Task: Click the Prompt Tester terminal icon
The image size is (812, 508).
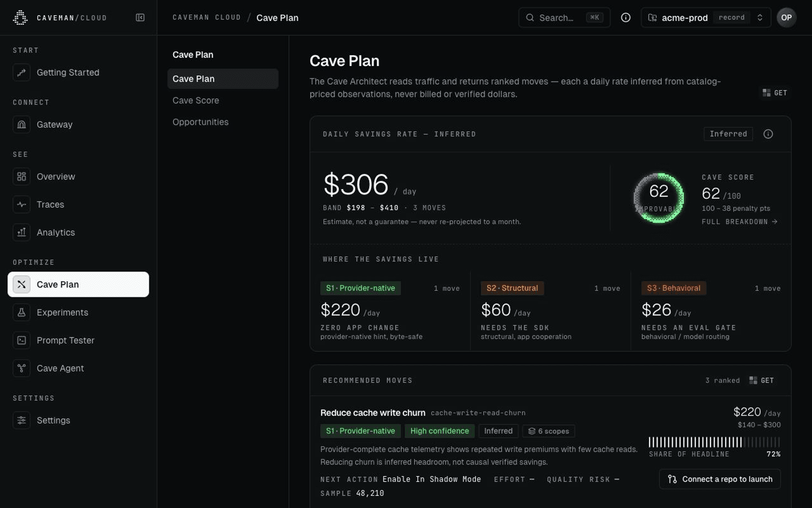Action: [x=21, y=340]
